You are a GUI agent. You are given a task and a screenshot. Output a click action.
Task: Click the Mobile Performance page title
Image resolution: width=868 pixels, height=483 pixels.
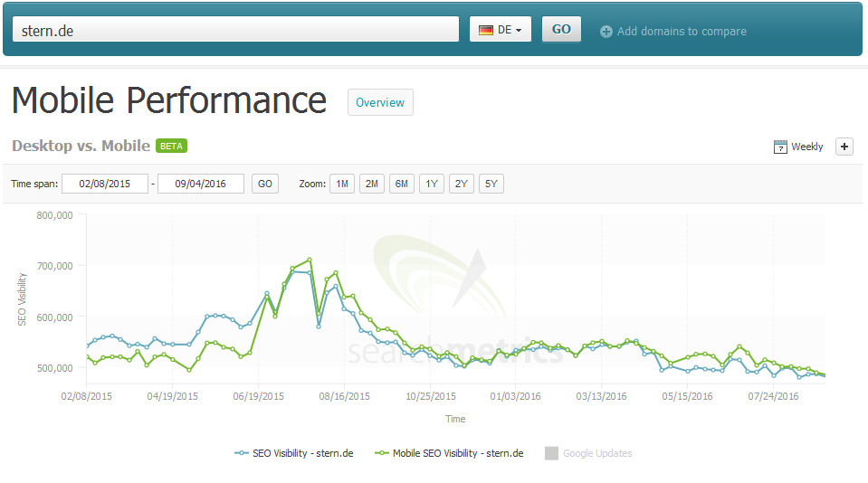[169, 100]
